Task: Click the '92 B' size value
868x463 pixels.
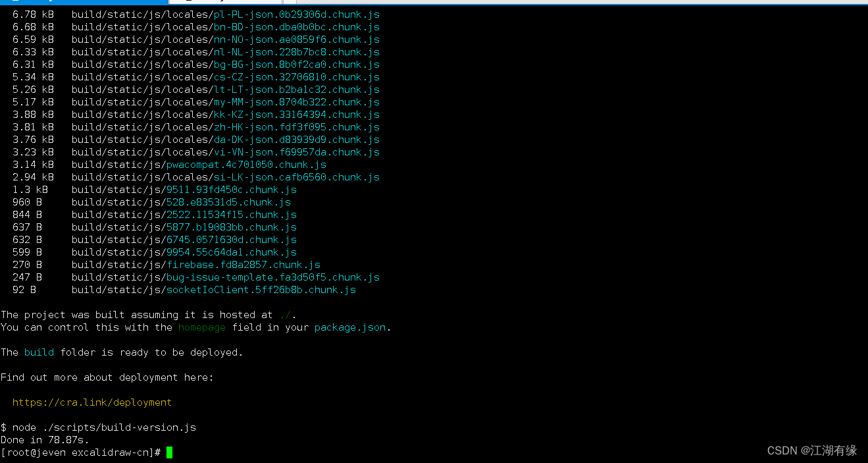Action: click(x=24, y=290)
